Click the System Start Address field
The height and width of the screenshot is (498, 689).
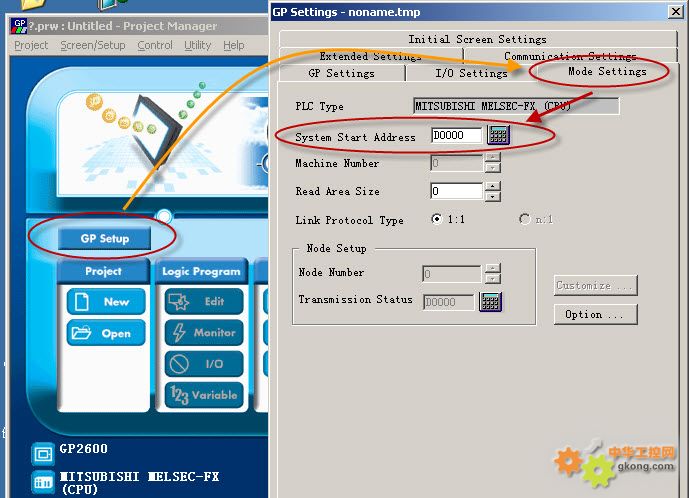click(x=457, y=135)
